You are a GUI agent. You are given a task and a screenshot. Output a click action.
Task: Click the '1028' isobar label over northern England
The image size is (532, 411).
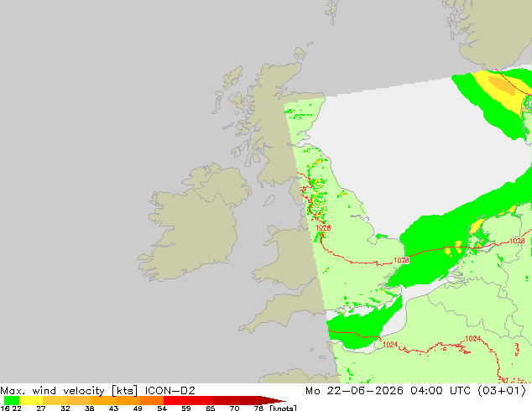point(323,228)
